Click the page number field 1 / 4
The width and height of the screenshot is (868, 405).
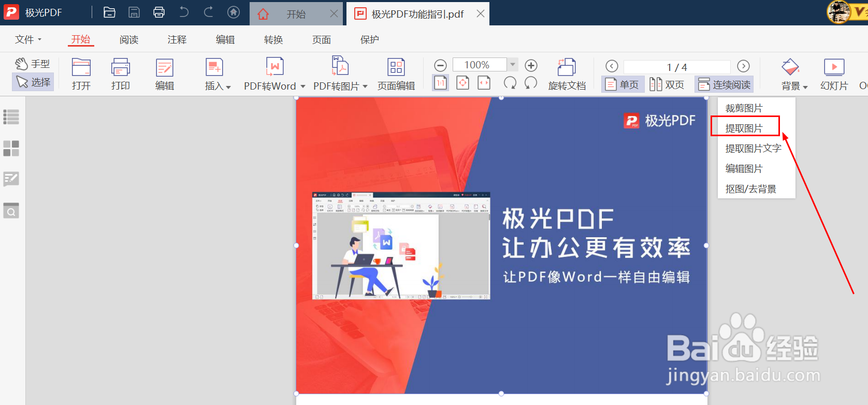coord(677,67)
